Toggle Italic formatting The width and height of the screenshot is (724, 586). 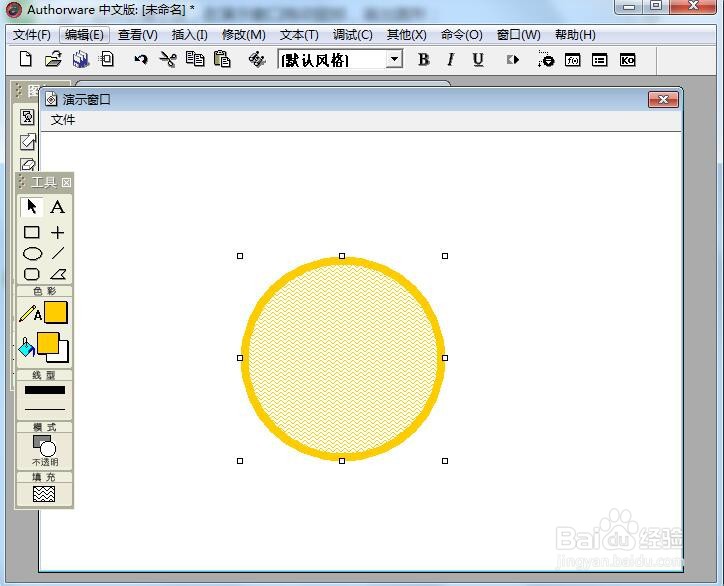click(x=451, y=60)
